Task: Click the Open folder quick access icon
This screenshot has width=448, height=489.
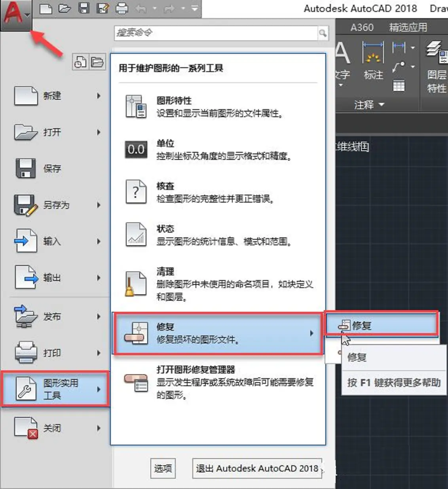Action: point(65,8)
